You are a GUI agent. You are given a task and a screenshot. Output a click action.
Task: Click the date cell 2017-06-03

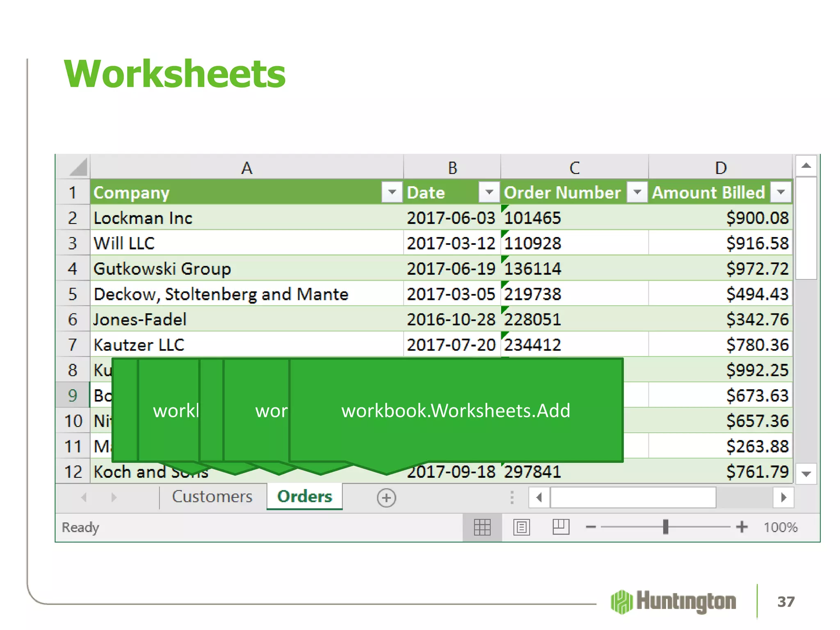click(x=452, y=218)
